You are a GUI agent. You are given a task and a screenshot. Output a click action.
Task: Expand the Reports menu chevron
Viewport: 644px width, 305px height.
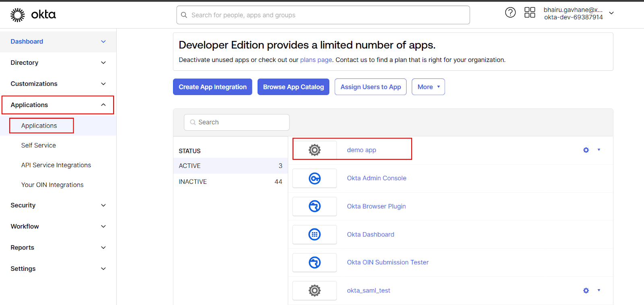103,247
